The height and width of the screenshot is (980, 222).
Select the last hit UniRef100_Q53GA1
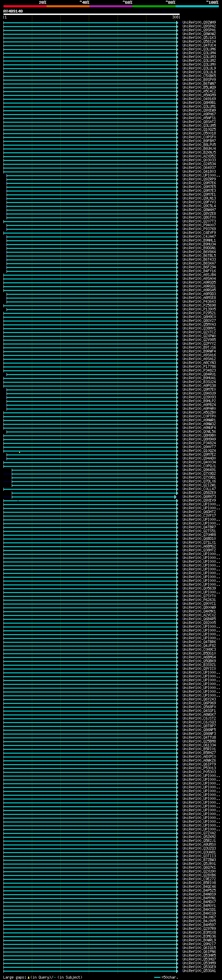[x=199, y=970]
